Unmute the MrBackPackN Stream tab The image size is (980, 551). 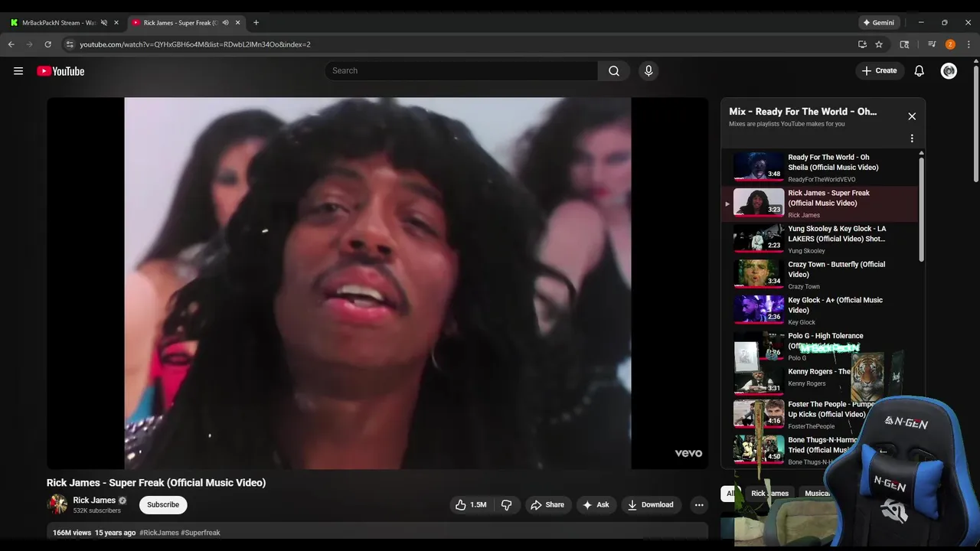(x=104, y=23)
